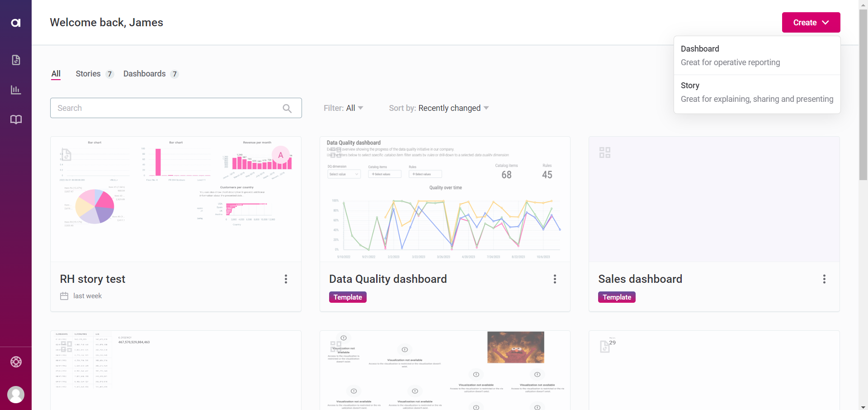Screen dimensions: 868x410
Task: Open the Filter: All dropdown
Action: pyautogui.click(x=344, y=108)
